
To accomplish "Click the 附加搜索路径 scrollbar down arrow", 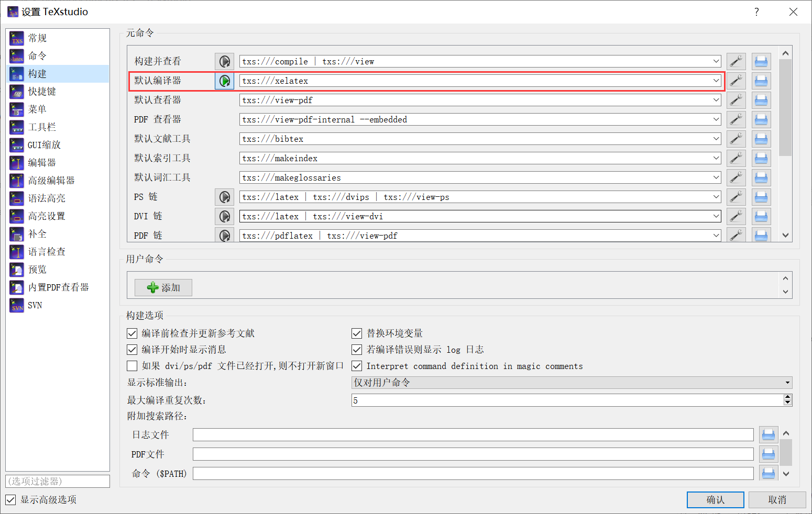I will coord(786,474).
